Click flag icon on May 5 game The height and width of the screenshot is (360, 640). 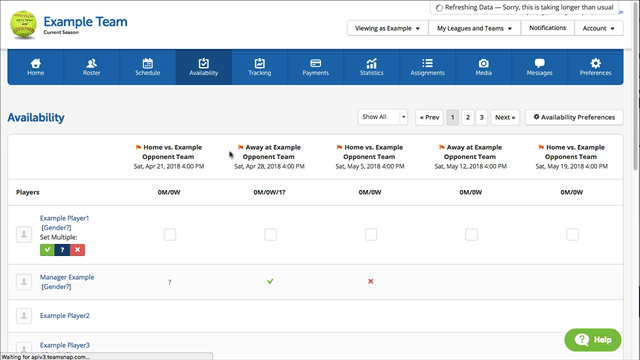pos(339,147)
